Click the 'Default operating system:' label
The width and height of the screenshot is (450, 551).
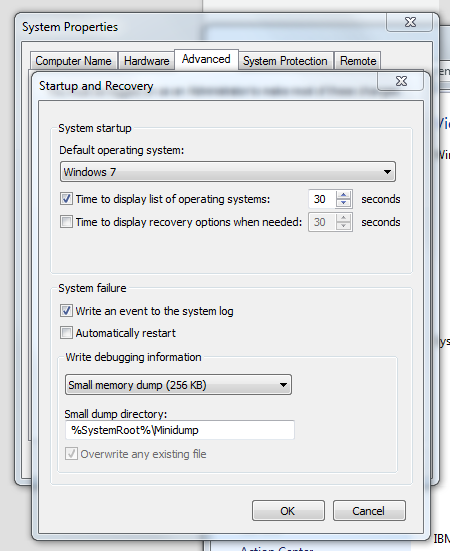click(x=122, y=150)
